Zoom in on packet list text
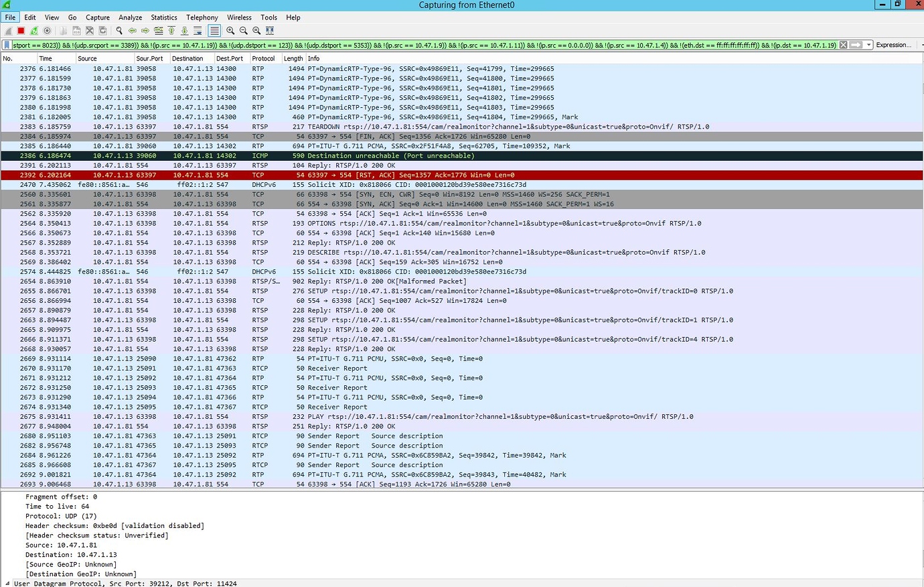This screenshot has height=587, width=924. [230, 31]
